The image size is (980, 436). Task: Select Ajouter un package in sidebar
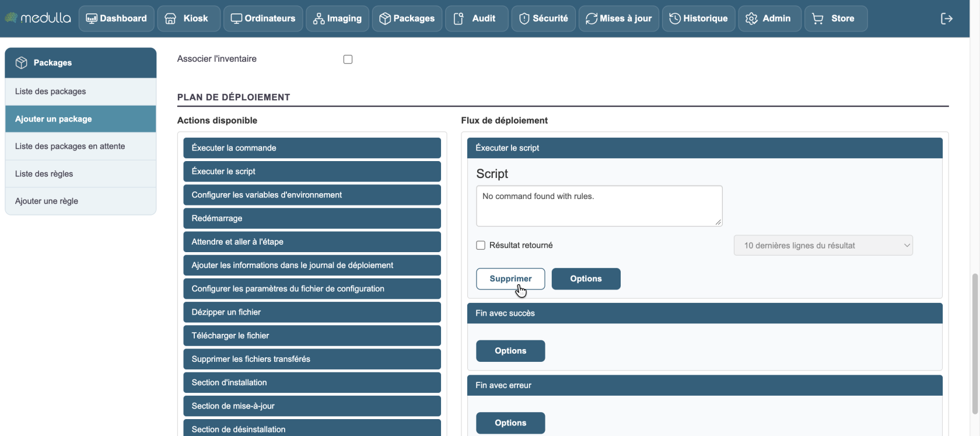tap(80, 119)
